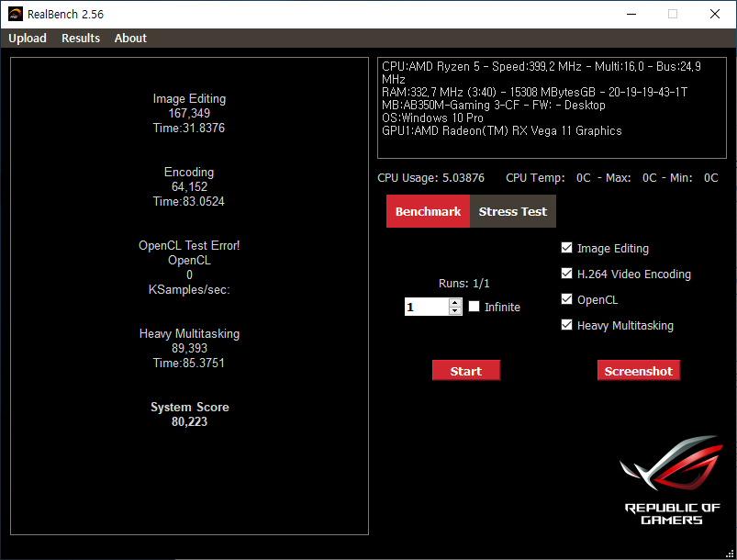Click the Time:31.8376 image editing time
The image size is (737, 560).
(189, 129)
